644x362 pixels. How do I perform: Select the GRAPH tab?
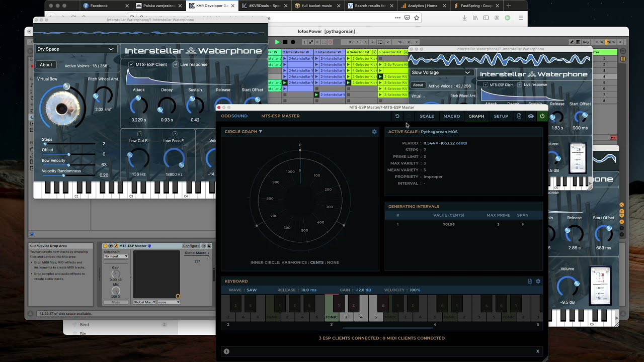476,116
